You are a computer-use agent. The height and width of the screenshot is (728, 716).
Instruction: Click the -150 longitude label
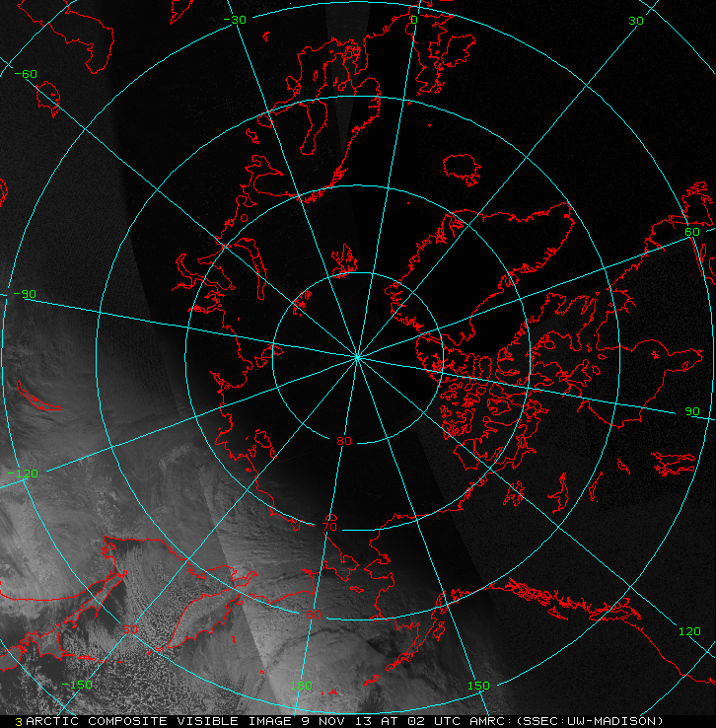77,685
